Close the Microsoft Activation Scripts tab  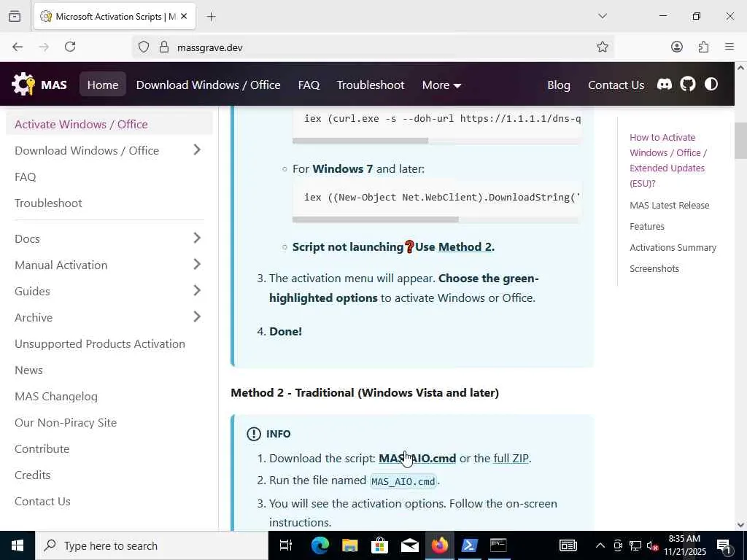[x=184, y=16]
